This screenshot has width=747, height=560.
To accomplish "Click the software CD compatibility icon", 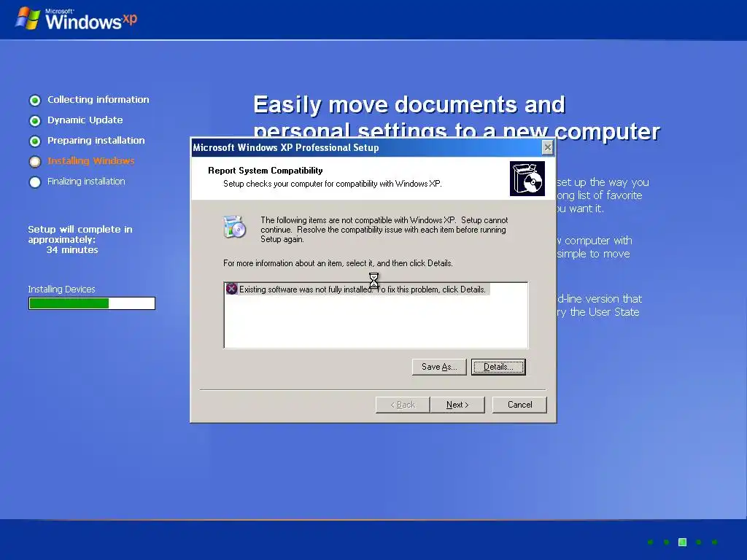I will click(x=234, y=227).
